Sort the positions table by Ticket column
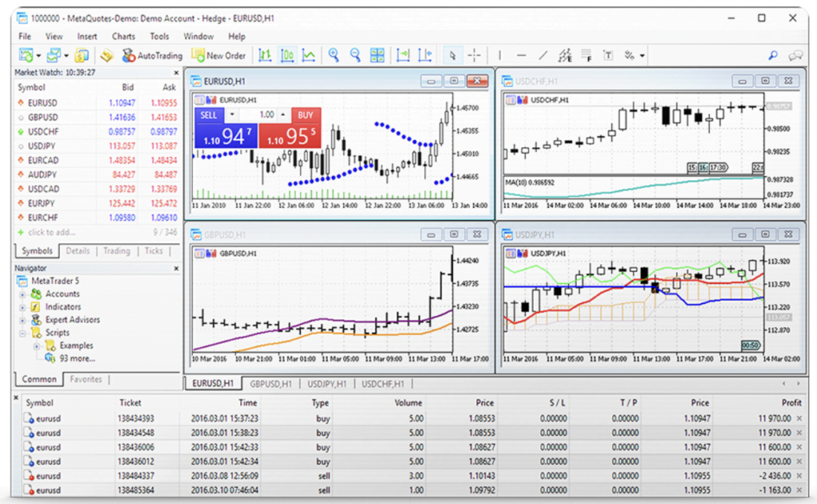This screenshot has height=504, width=817. click(x=130, y=403)
